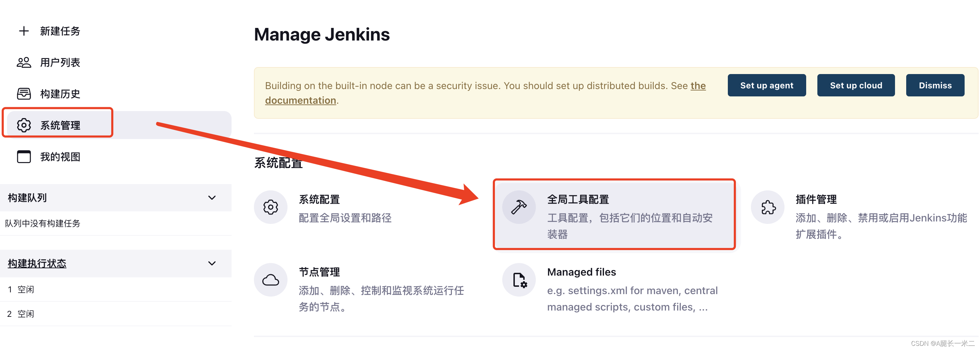Click the puzzle piece icon for 插件管理
Image resolution: width=980 pixels, height=350 pixels.
pos(768,207)
